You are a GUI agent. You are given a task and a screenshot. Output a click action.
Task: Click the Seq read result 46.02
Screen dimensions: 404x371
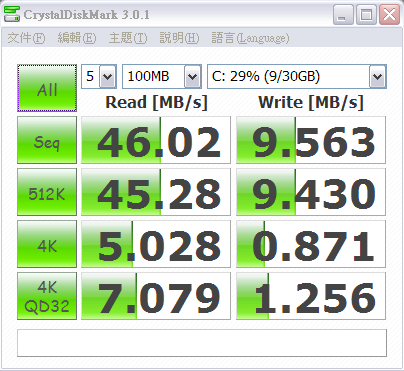tap(156, 140)
